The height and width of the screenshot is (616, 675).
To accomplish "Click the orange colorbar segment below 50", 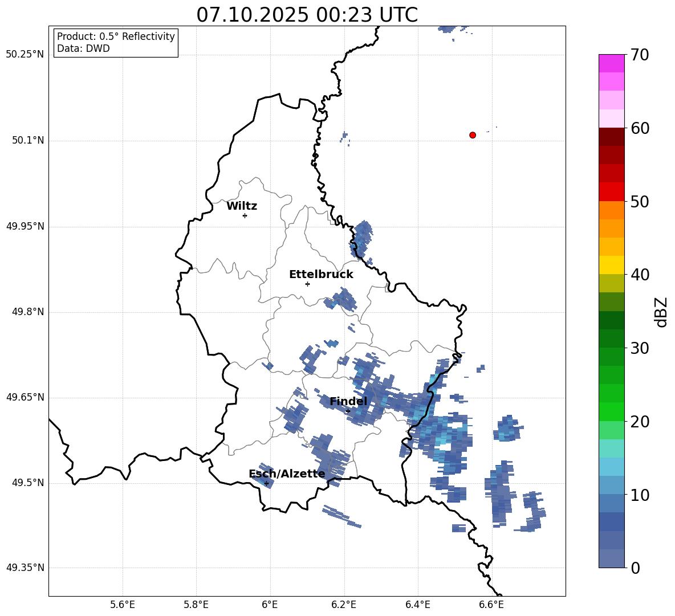I will 612,210.
